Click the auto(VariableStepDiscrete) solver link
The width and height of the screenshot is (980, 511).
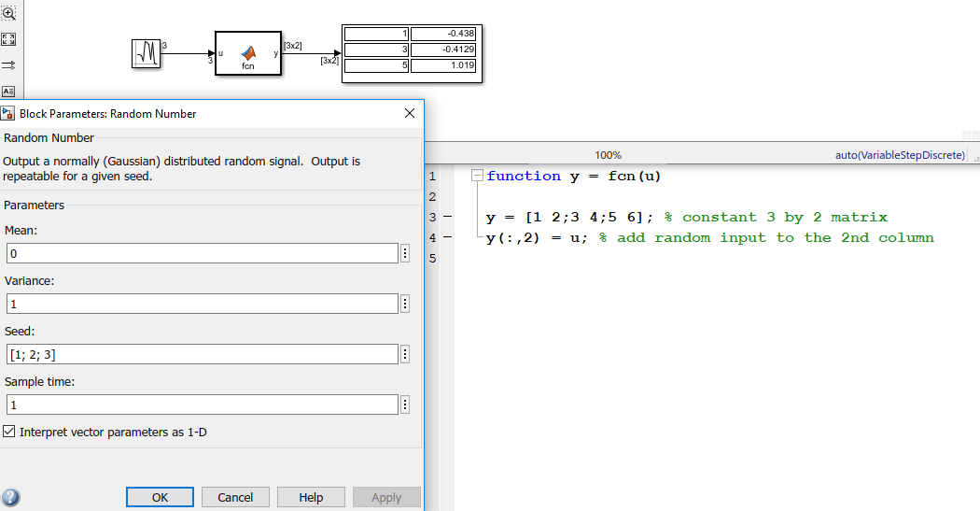tap(900, 155)
